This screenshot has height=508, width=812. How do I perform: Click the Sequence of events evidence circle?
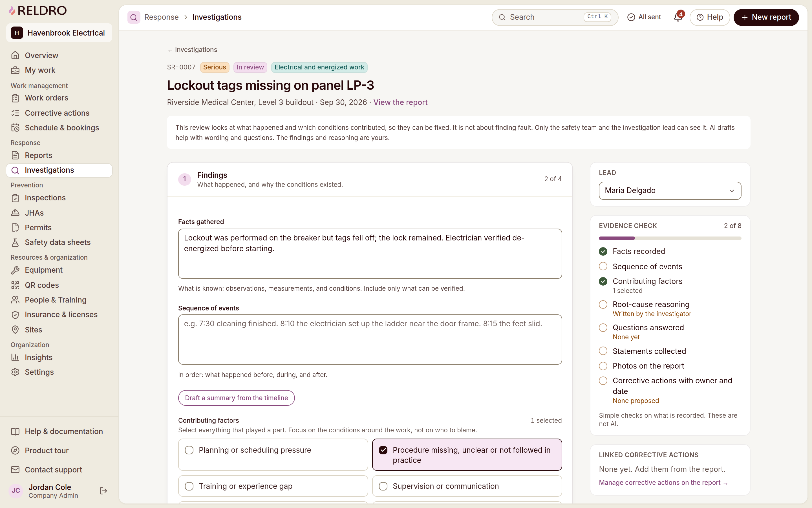pyautogui.click(x=603, y=266)
